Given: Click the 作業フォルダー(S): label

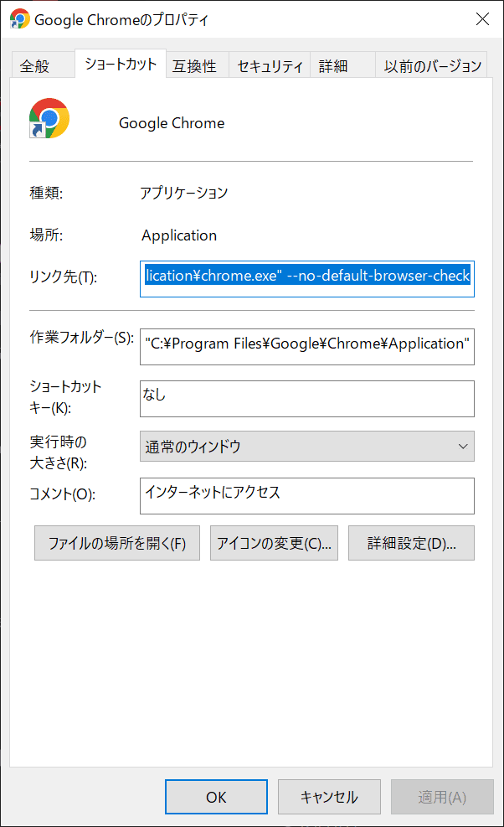Looking at the screenshot, I should coord(82,337).
